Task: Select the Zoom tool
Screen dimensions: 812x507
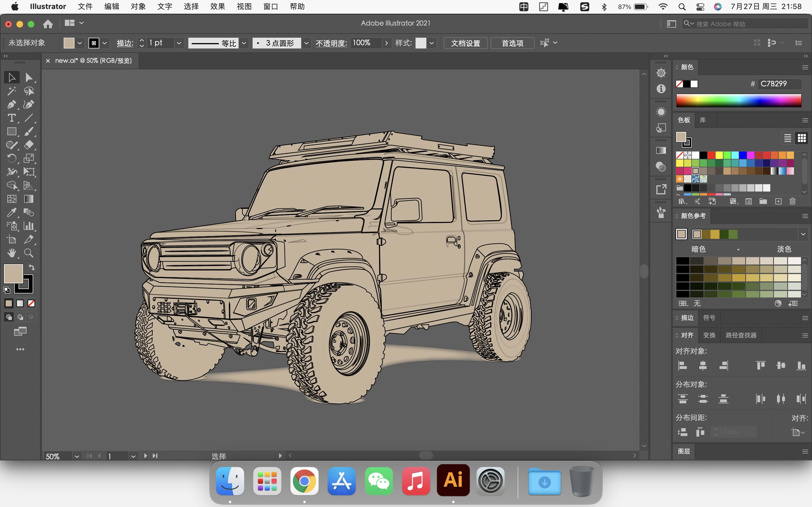Action: tap(29, 253)
